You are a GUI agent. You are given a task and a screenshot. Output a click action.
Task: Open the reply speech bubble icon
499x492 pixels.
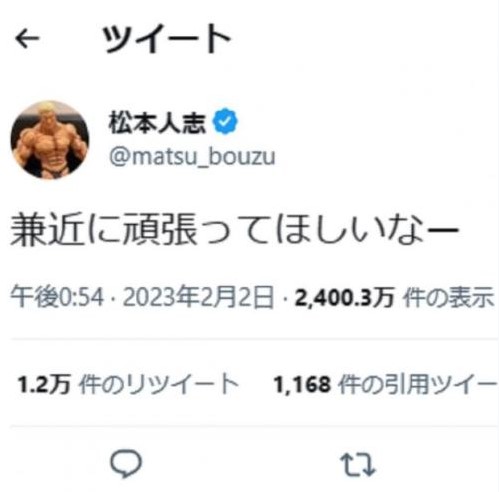126,463
